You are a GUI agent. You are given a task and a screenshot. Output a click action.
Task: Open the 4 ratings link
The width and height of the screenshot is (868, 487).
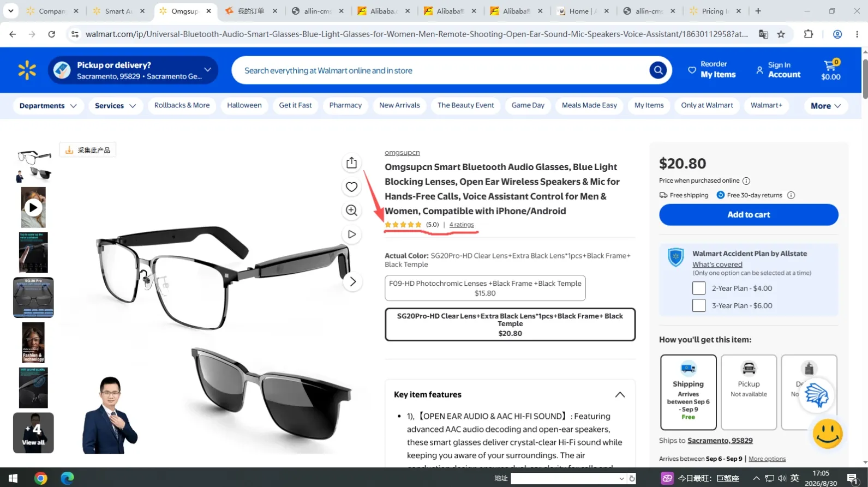tap(462, 225)
